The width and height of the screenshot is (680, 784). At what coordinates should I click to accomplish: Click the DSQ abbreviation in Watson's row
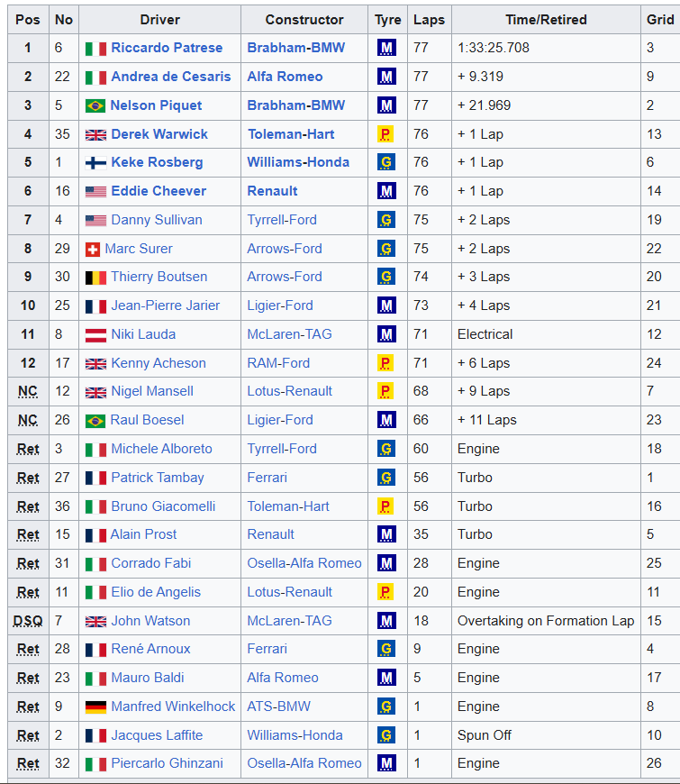[x=28, y=622]
